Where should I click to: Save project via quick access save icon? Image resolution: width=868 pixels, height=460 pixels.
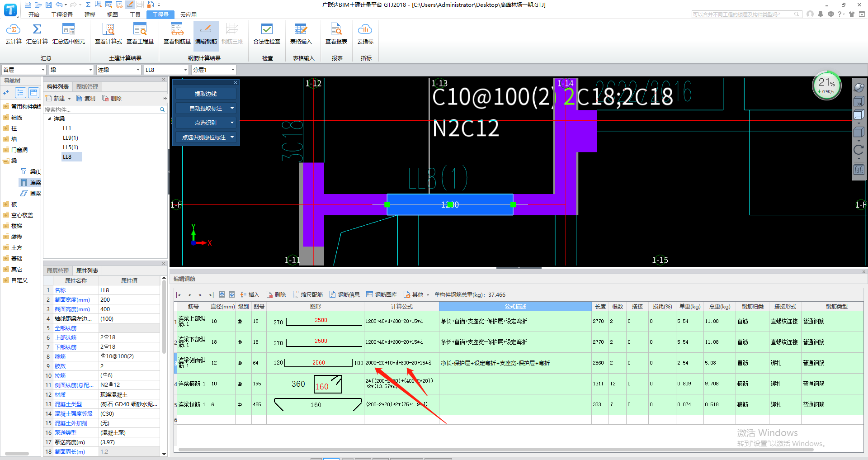49,5
